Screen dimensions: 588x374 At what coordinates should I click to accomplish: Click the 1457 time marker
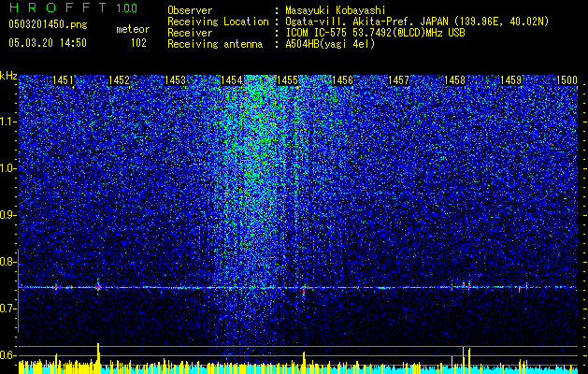[398, 79]
